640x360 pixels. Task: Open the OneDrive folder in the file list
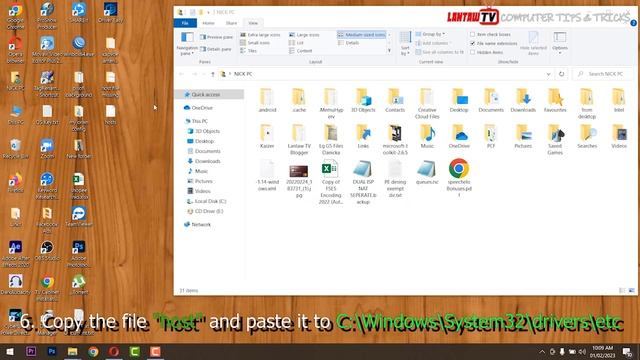point(459,136)
